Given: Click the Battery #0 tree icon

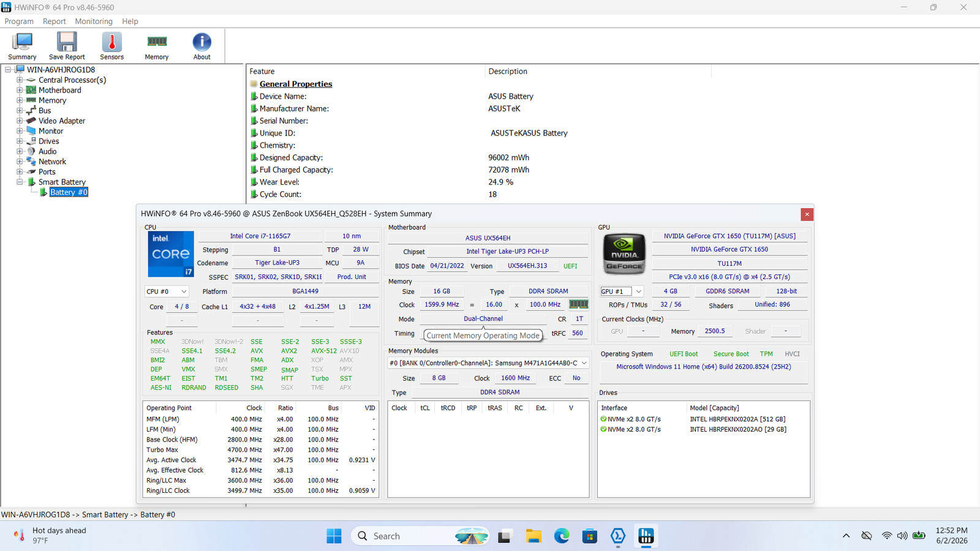Looking at the screenshot, I should coord(43,192).
